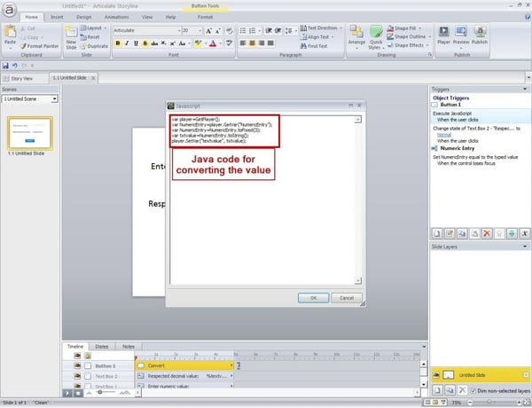The height and width of the screenshot is (408, 532).
Task: Apply strikethrough formatting
Action: coord(154,43)
